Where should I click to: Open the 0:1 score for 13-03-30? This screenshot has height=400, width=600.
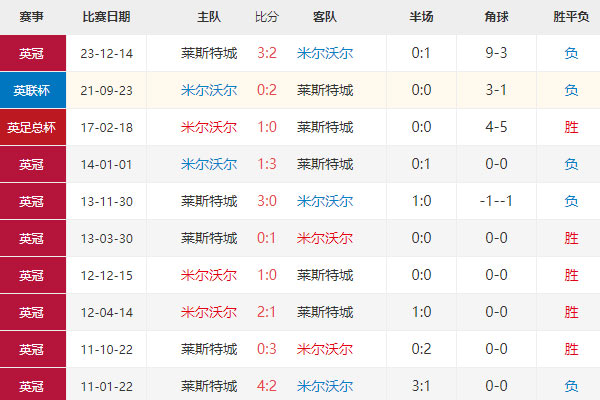coord(266,238)
